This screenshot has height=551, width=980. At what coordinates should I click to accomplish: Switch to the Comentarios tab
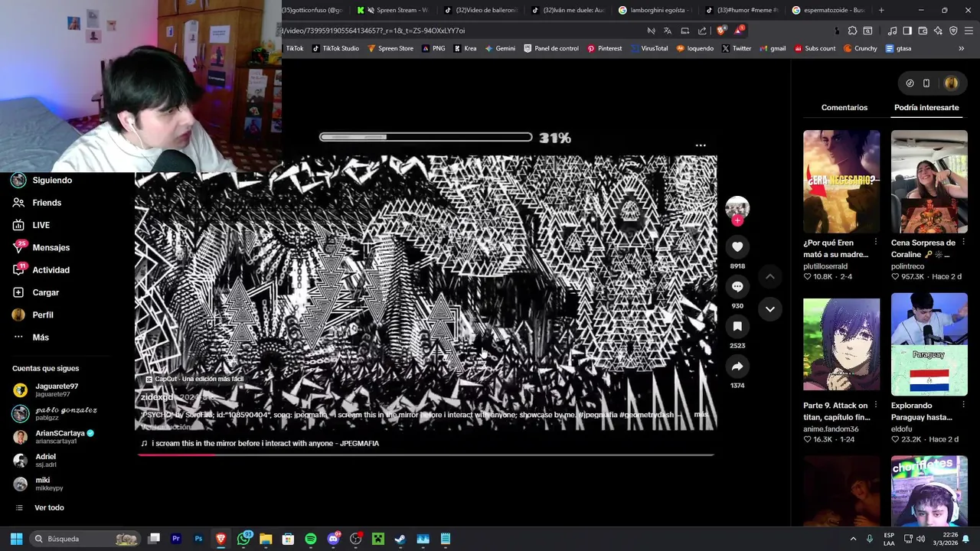(844, 108)
